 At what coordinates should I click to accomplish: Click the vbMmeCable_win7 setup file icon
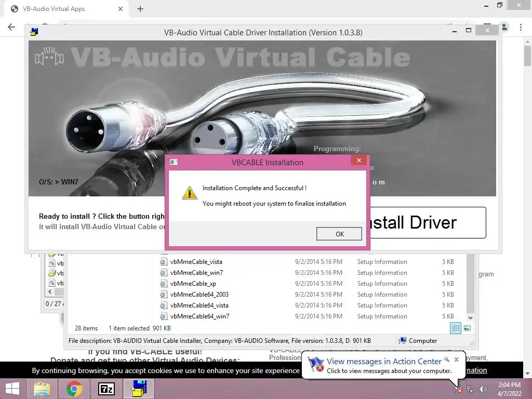164,272
